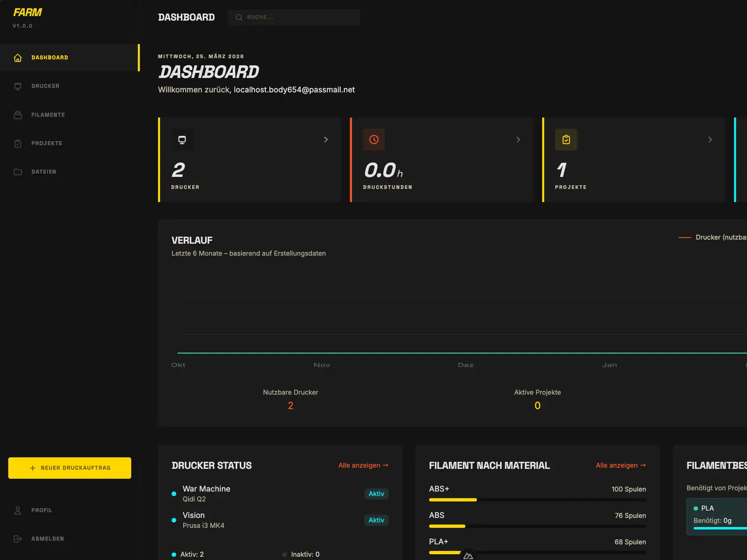747x560 pixels.
Task: Click the Vision printer row
Action: point(280,520)
